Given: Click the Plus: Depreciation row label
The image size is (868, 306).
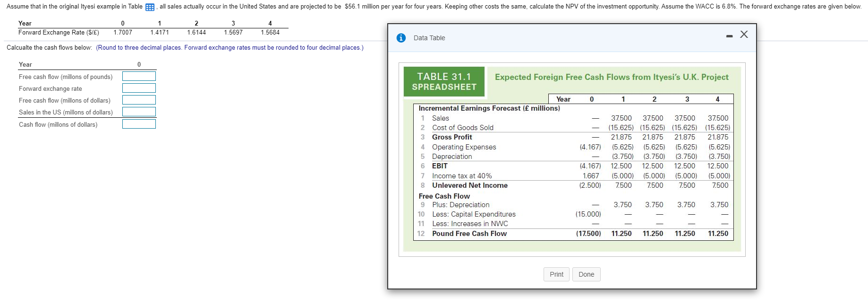Looking at the screenshot, I should click(x=460, y=205).
